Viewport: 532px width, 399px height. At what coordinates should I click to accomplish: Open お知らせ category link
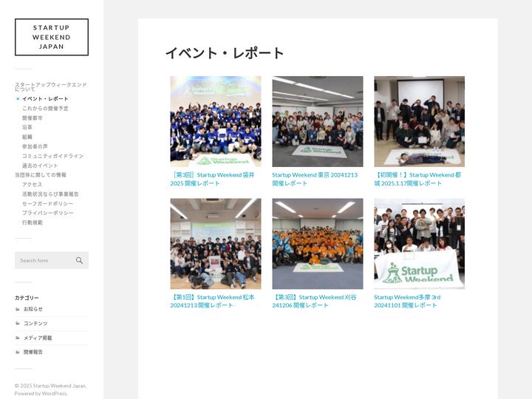coord(33,309)
